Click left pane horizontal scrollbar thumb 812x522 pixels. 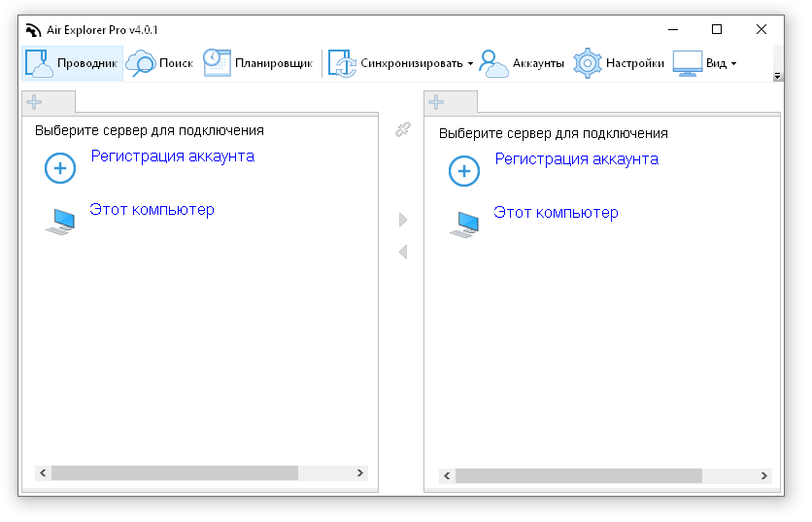[175, 472]
